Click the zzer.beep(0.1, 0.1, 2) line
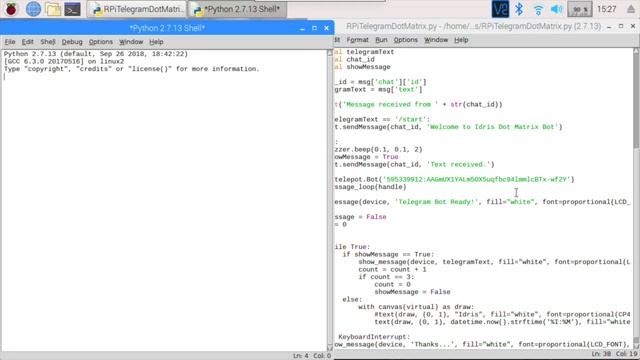The height and width of the screenshot is (360, 640). (x=378, y=149)
